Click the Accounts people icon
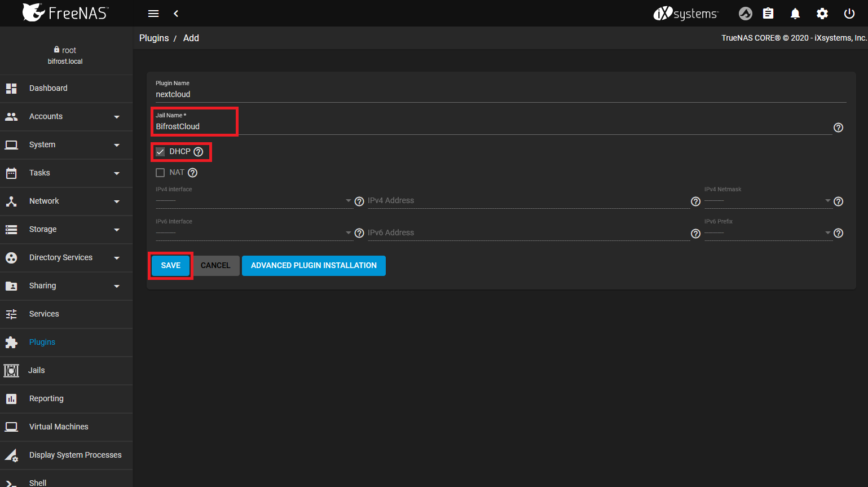Image resolution: width=868 pixels, height=487 pixels. tap(11, 116)
